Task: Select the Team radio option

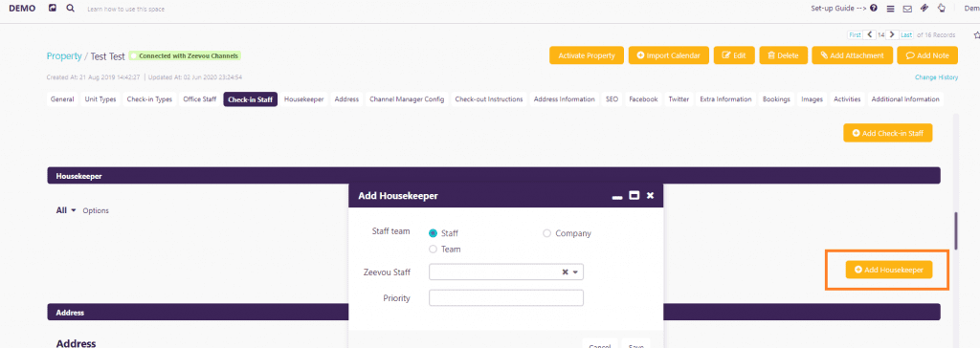Action: tap(434, 250)
